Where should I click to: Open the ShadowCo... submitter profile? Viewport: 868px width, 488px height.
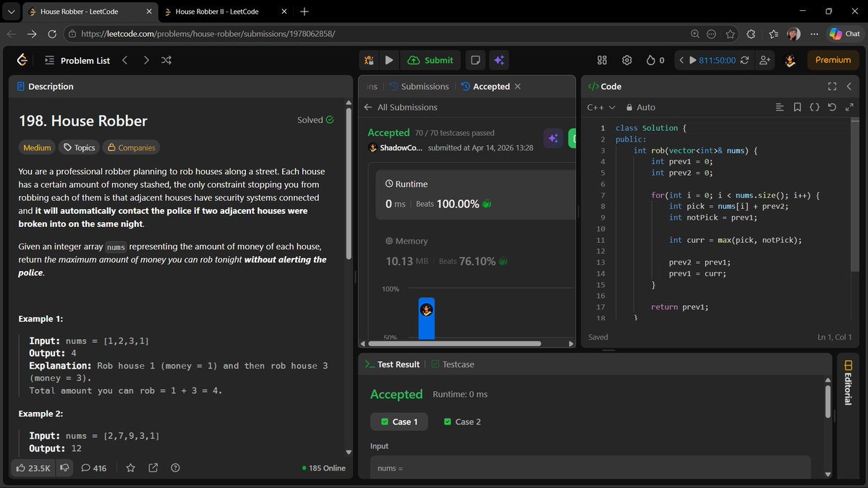click(x=395, y=147)
